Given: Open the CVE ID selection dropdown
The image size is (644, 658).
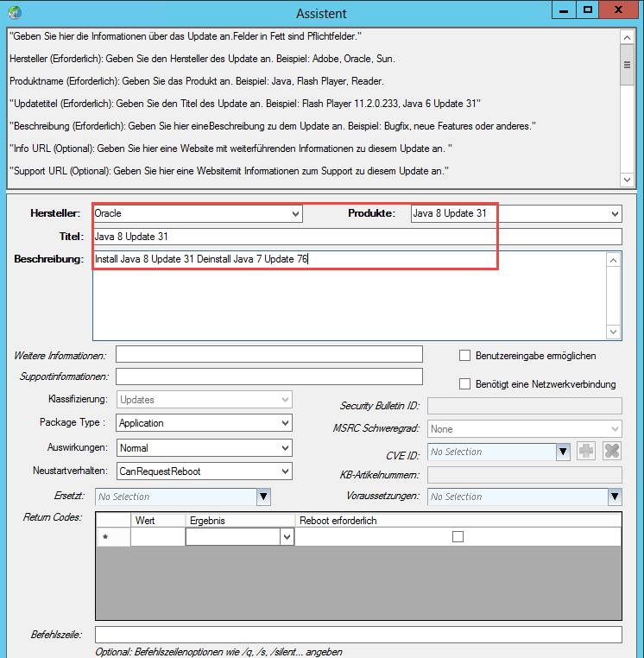Looking at the screenshot, I should 563,452.
